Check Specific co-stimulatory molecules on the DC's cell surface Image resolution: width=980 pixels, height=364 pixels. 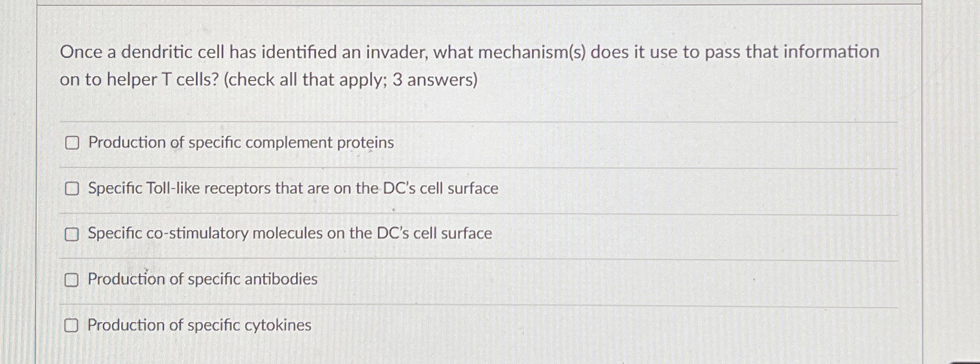[71, 234]
